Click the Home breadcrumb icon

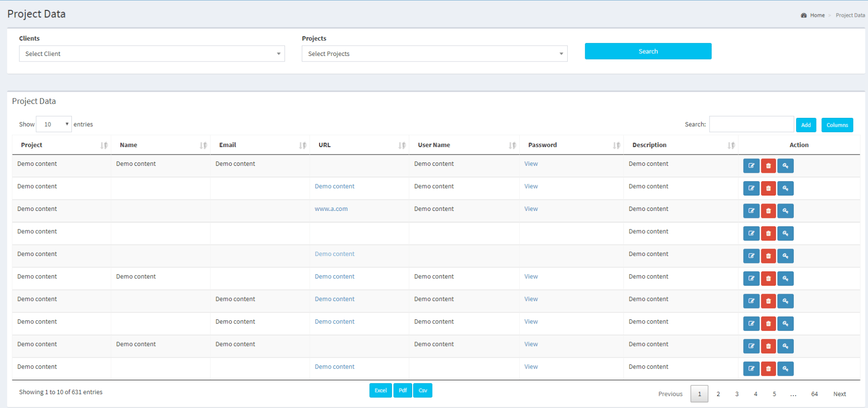pyautogui.click(x=804, y=15)
